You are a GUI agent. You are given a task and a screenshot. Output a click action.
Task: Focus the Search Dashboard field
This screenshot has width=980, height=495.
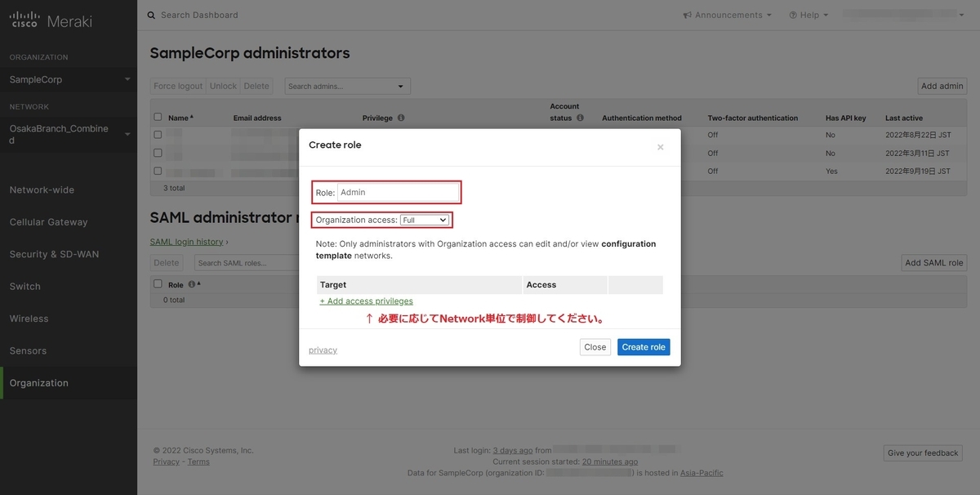199,15
